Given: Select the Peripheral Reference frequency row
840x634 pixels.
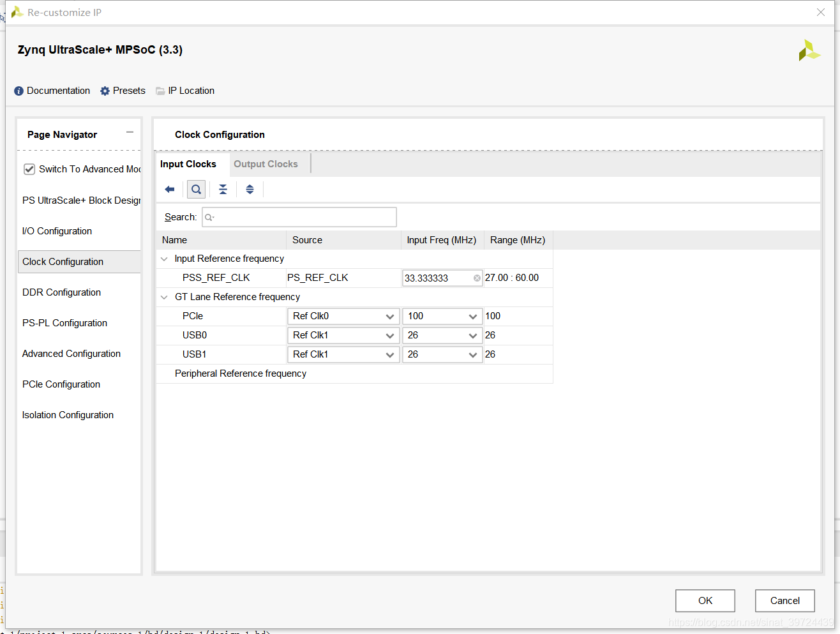Looking at the screenshot, I should pyautogui.click(x=355, y=374).
